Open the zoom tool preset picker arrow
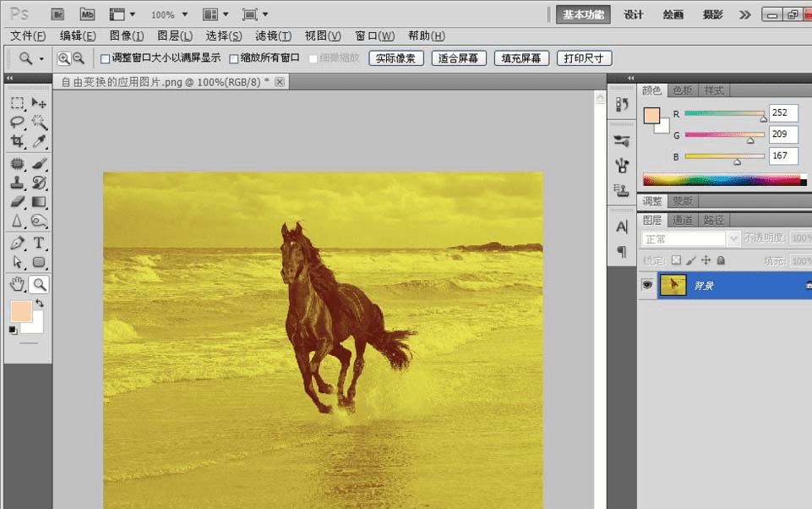 click(x=41, y=58)
